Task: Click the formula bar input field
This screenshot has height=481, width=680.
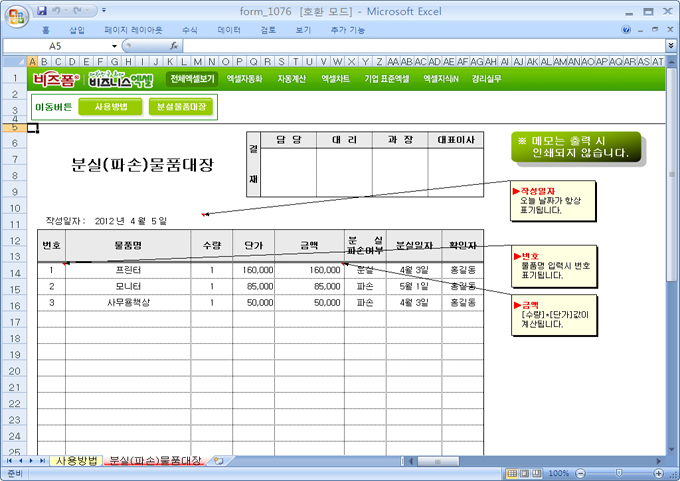Action: click(x=420, y=46)
